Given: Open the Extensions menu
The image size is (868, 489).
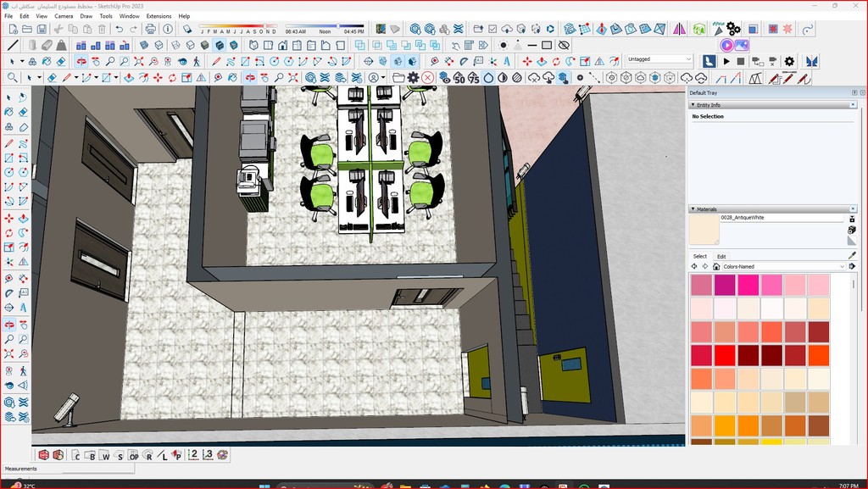Looking at the screenshot, I should tap(159, 16).
